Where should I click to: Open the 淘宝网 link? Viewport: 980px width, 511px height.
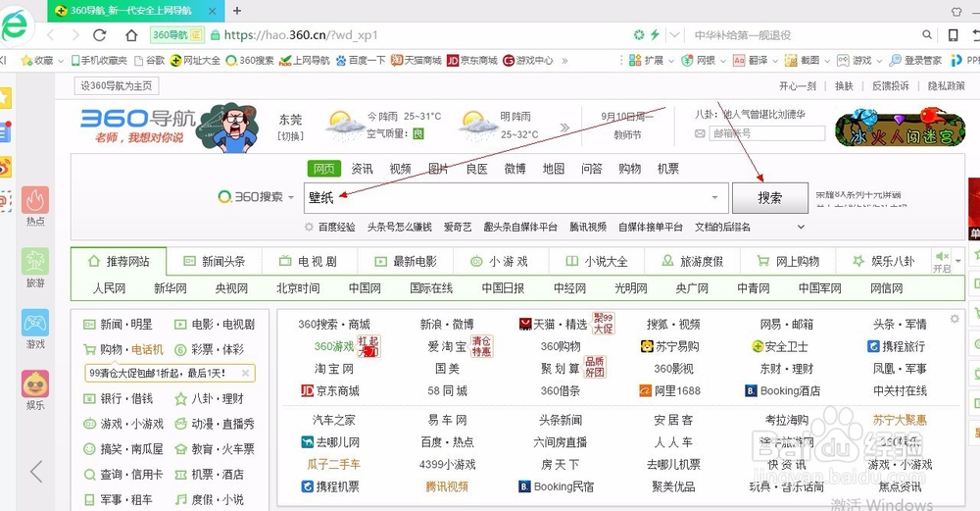[334, 369]
